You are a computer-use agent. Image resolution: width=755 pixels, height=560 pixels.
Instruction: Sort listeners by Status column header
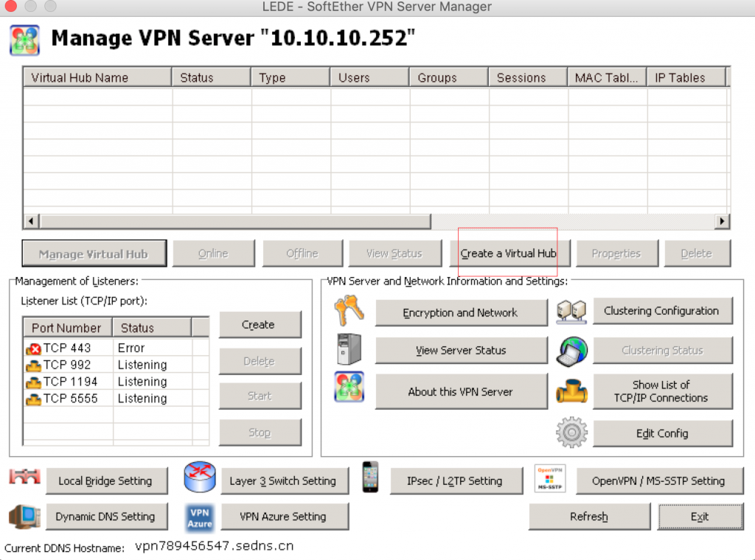pyautogui.click(x=152, y=328)
